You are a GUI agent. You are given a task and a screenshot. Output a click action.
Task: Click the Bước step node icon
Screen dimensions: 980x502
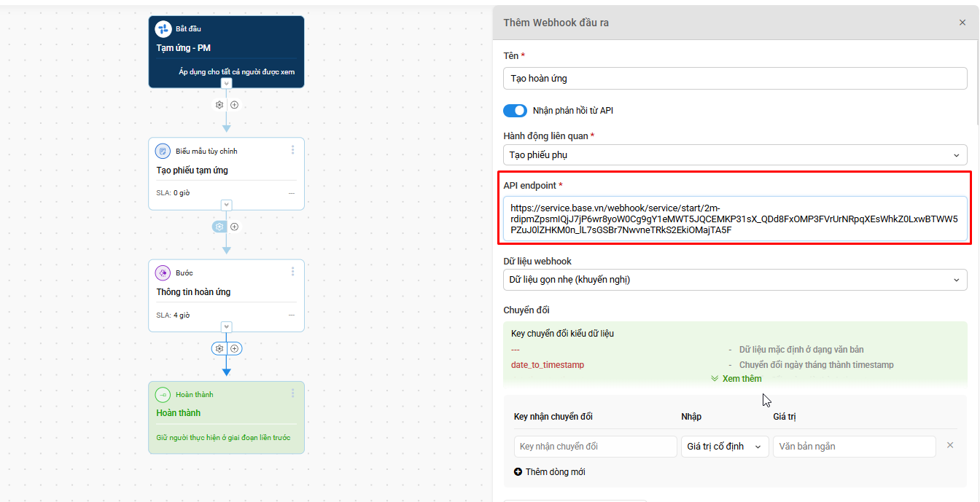tap(163, 272)
